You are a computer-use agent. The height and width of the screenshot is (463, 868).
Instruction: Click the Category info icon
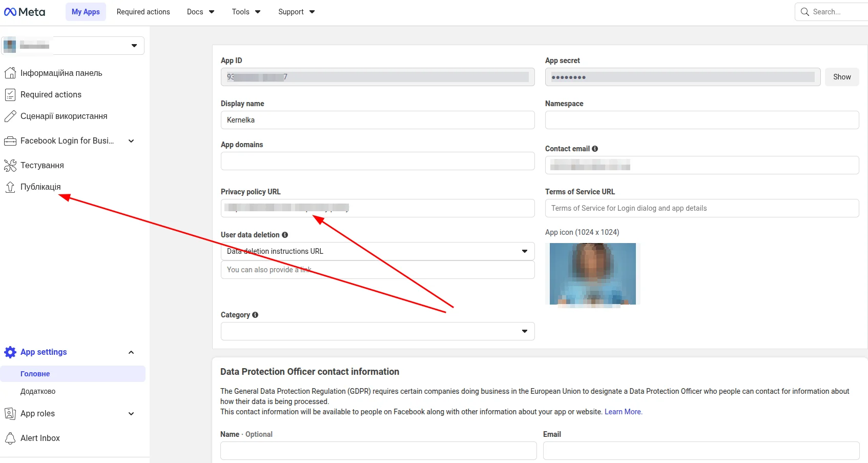click(x=255, y=315)
